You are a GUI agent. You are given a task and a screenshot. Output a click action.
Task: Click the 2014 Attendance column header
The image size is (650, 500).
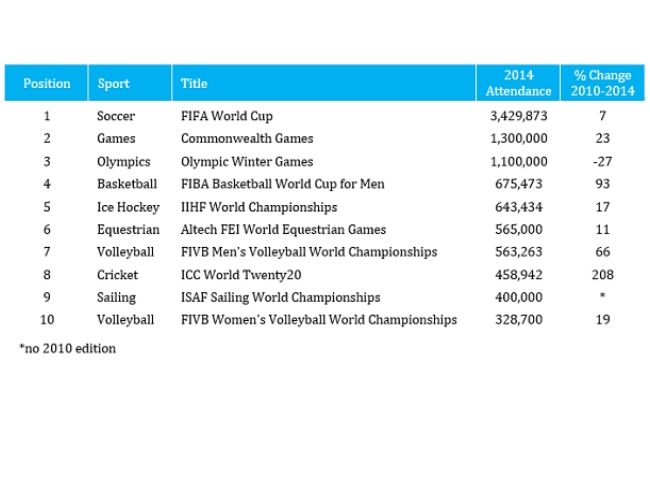pyautogui.click(x=518, y=84)
